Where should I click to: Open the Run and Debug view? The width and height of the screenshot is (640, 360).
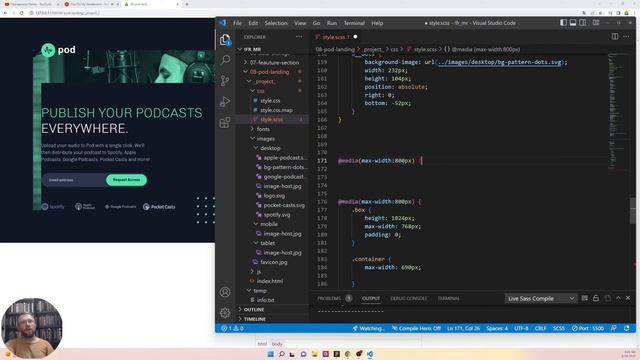(225, 102)
